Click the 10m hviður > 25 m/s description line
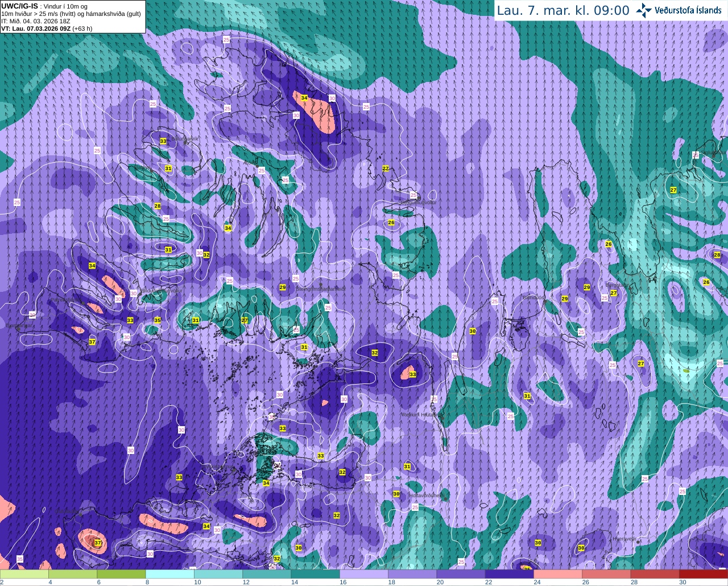 (71, 14)
